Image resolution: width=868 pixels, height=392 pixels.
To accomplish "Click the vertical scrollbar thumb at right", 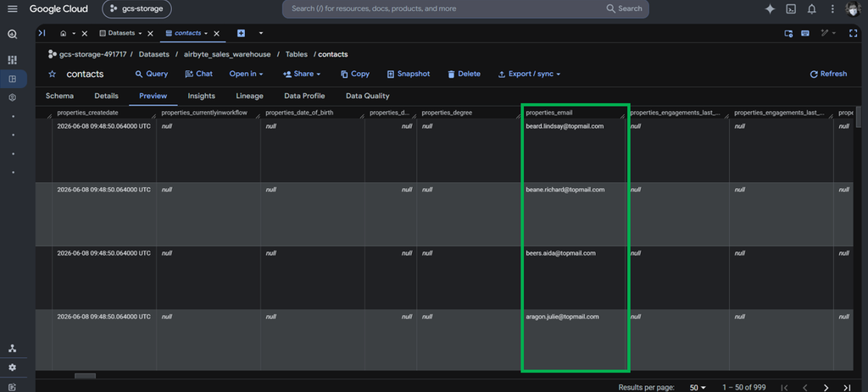I will coord(859,116).
